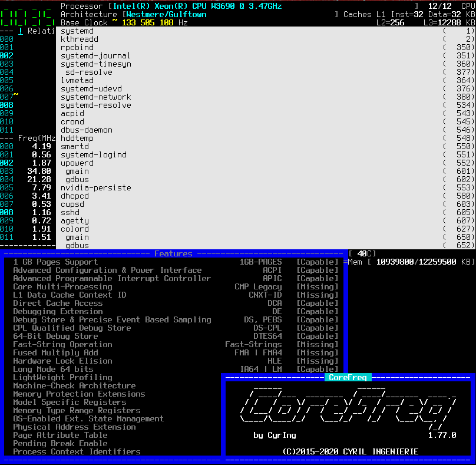Select the Debugging Extension feature row

pos(176,311)
